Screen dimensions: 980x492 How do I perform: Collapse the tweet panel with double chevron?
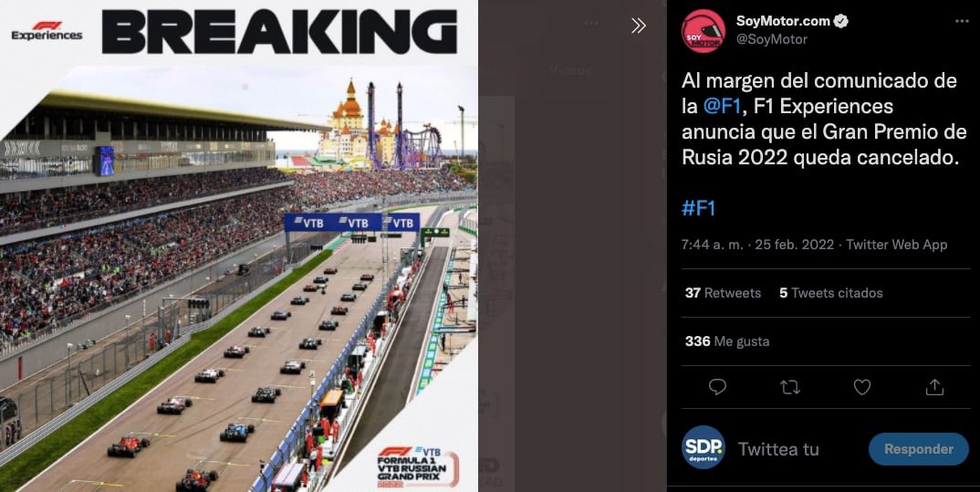click(x=638, y=26)
